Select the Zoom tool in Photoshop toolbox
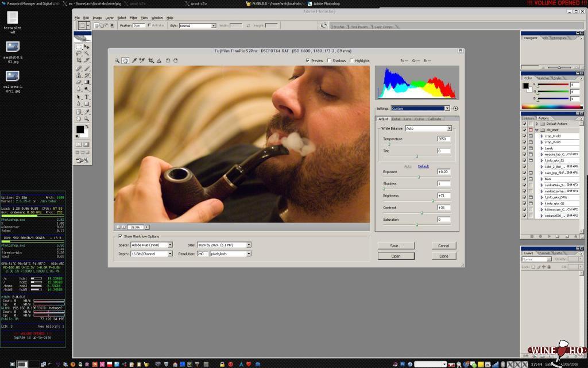Screen dimensions: 588x368 [87, 118]
